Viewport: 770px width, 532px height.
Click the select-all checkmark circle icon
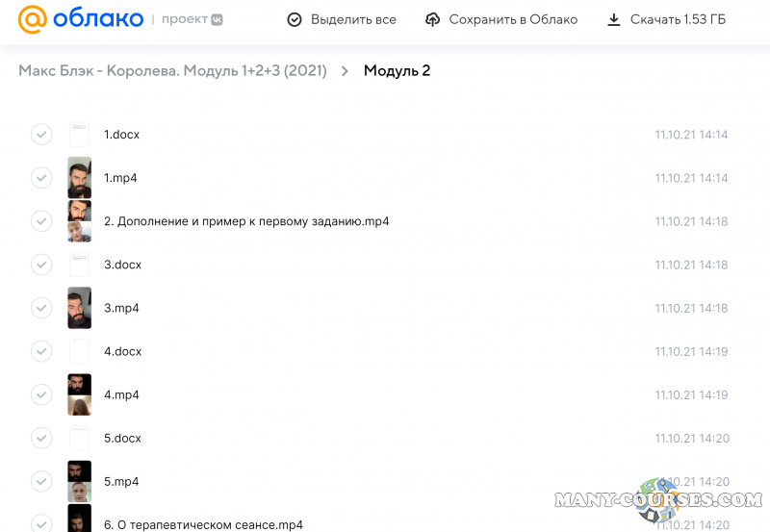coord(295,19)
